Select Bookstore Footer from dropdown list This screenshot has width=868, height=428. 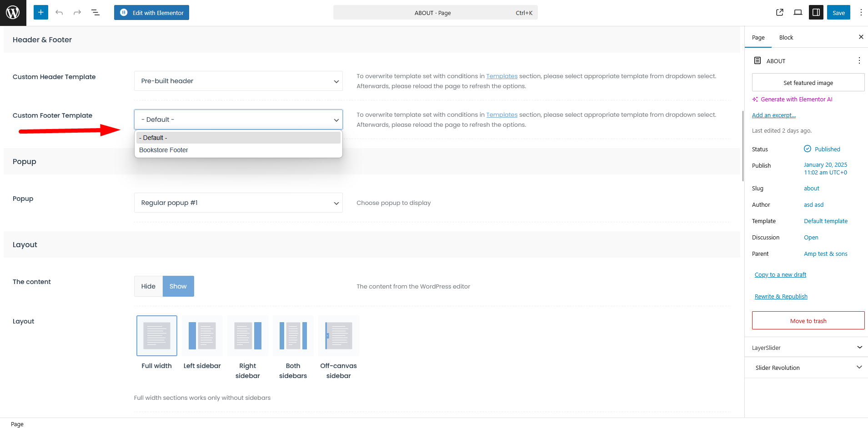click(164, 150)
